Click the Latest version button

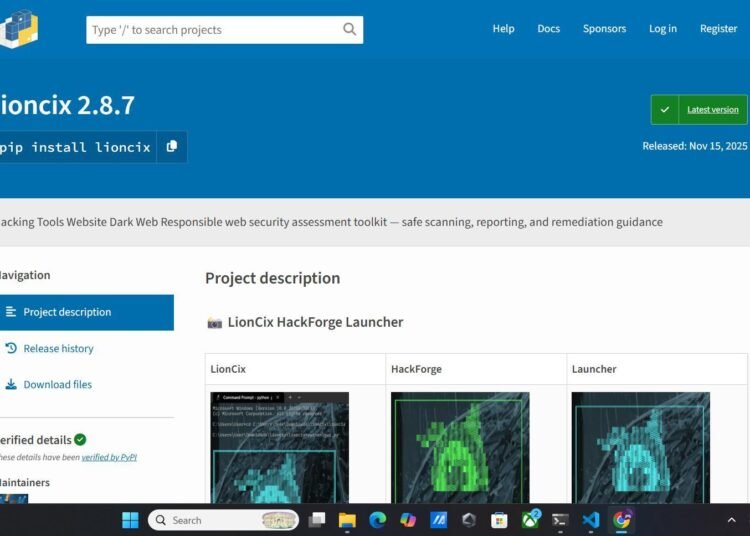coord(699,109)
